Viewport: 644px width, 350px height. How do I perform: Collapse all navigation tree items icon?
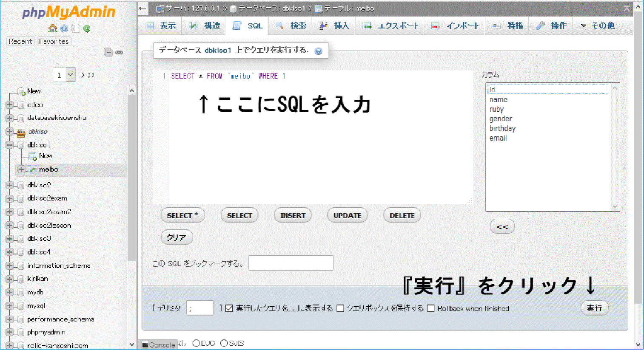[x=108, y=52]
